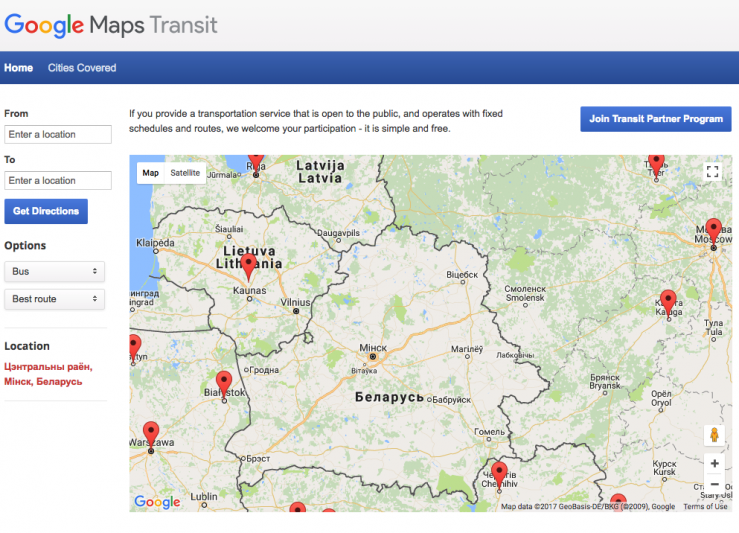
Task: Click the Street View pegman icon
Action: tap(713, 435)
